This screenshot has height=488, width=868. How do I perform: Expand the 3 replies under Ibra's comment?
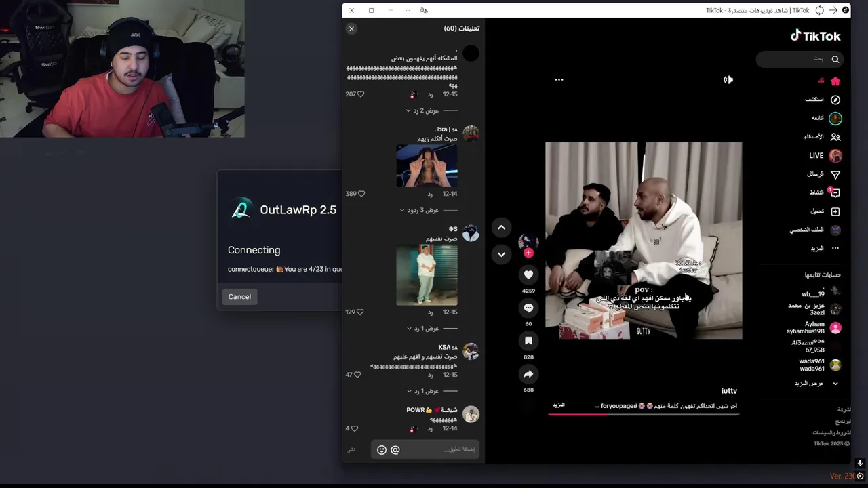pyautogui.click(x=419, y=210)
